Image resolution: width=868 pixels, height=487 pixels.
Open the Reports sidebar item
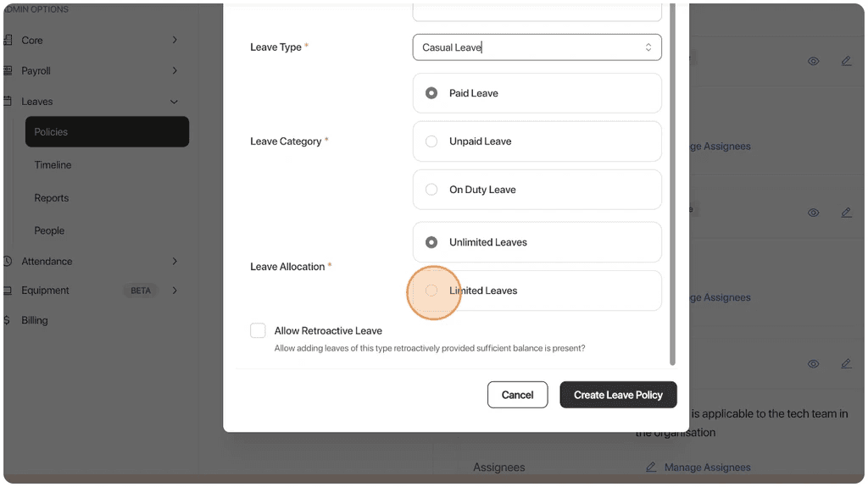(x=52, y=197)
